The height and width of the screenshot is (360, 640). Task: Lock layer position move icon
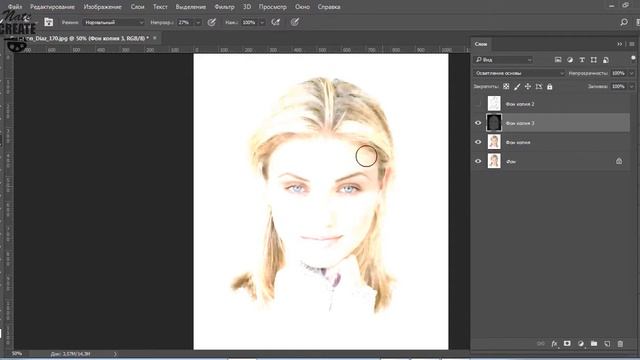[x=528, y=87]
